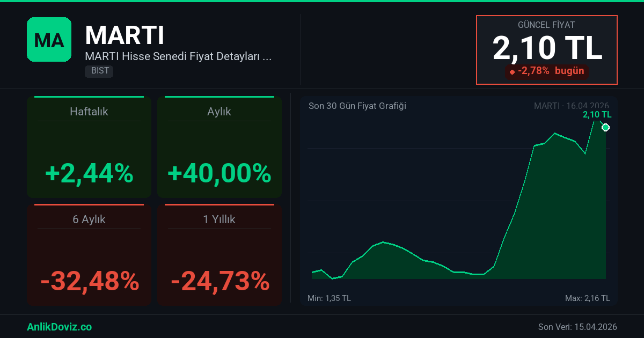Select the Aylık performance label

pos(219,112)
